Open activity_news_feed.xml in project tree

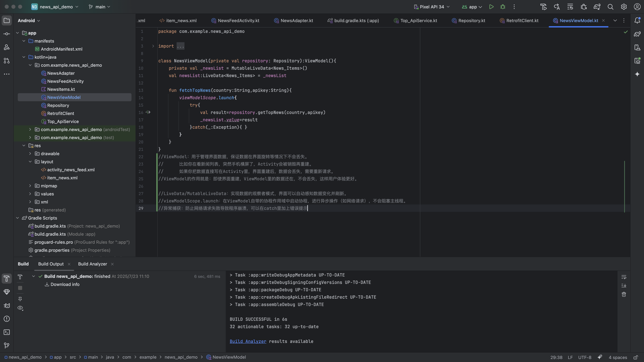[x=71, y=170]
